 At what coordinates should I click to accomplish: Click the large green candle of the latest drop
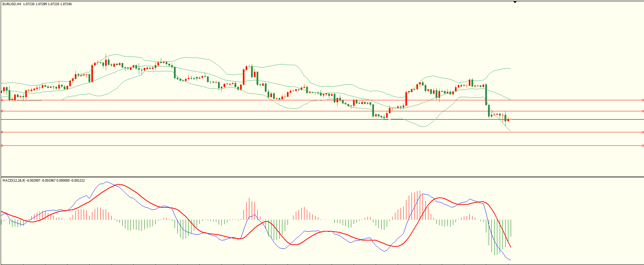[x=486, y=95]
